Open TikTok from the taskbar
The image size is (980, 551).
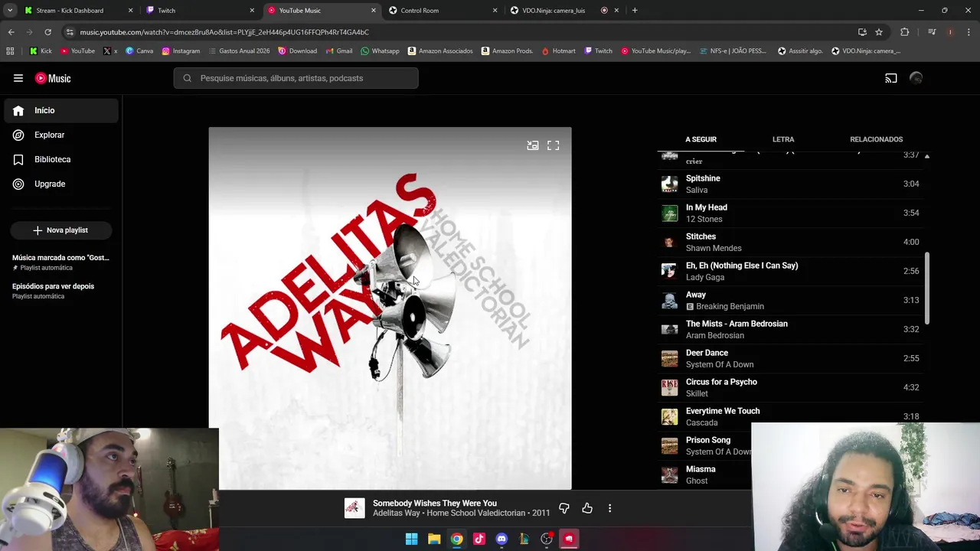pyautogui.click(x=479, y=539)
